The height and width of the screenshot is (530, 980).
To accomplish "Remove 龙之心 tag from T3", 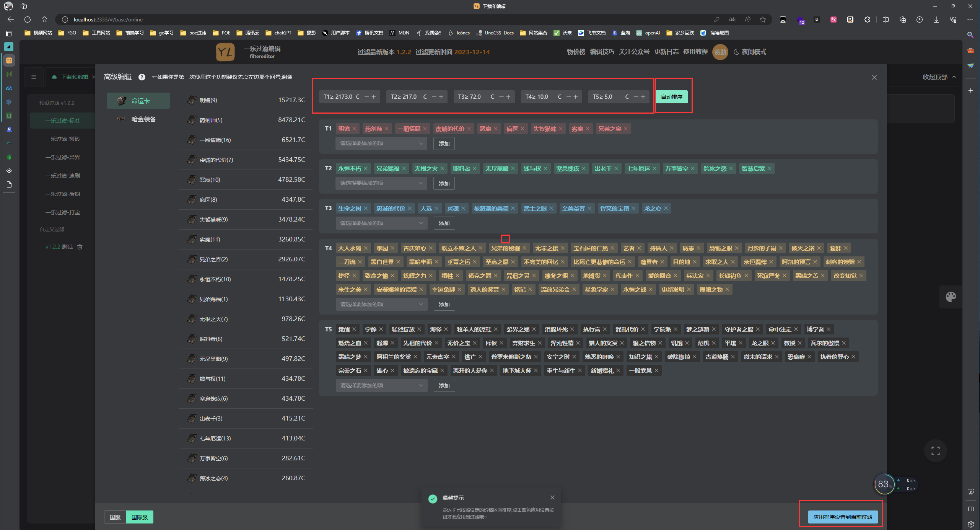I will [666, 209].
